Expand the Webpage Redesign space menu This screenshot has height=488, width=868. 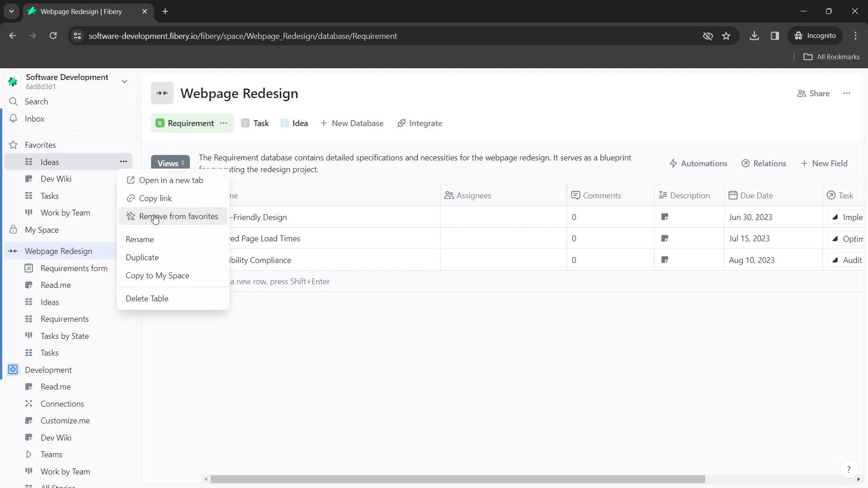tap(13, 251)
